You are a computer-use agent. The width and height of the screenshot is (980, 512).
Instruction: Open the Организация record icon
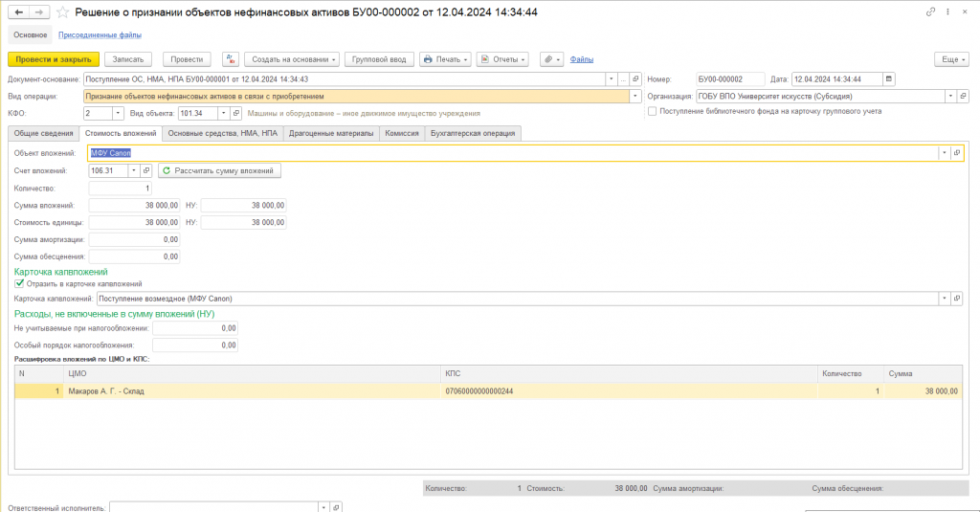tap(963, 97)
